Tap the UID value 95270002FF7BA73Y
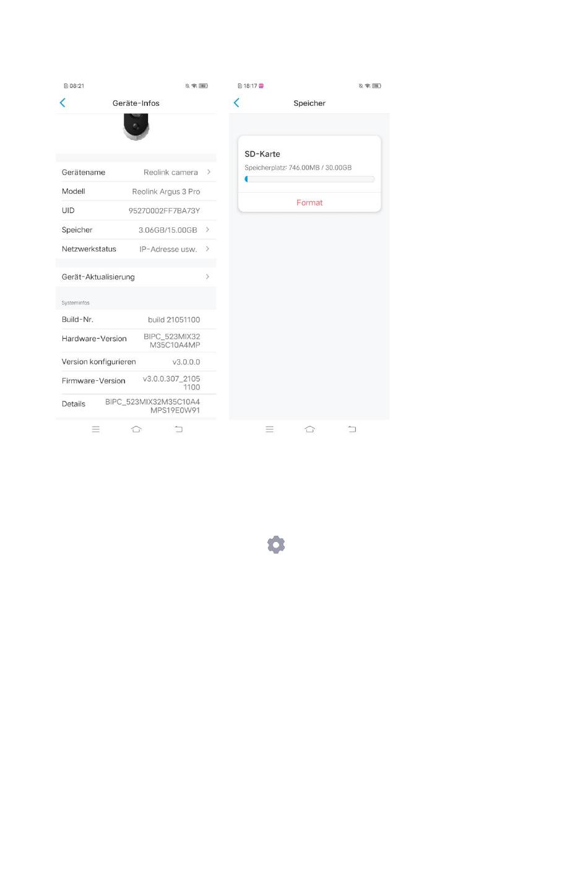 coord(164,211)
